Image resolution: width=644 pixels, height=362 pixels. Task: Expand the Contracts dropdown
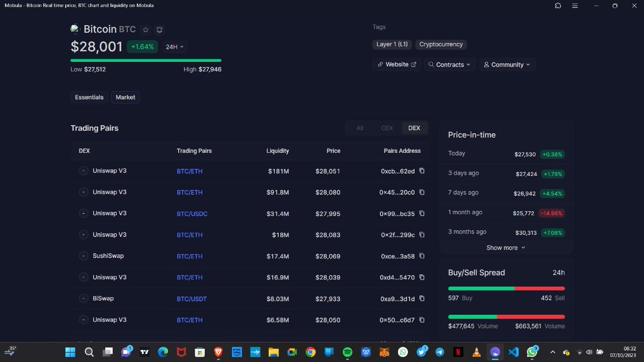[x=450, y=64]
